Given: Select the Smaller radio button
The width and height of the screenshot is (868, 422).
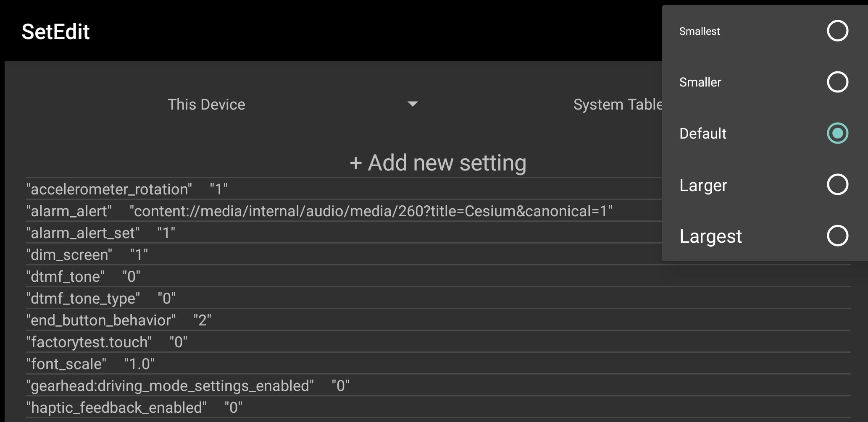Looking at the screenshot, I should coord(837,82).
